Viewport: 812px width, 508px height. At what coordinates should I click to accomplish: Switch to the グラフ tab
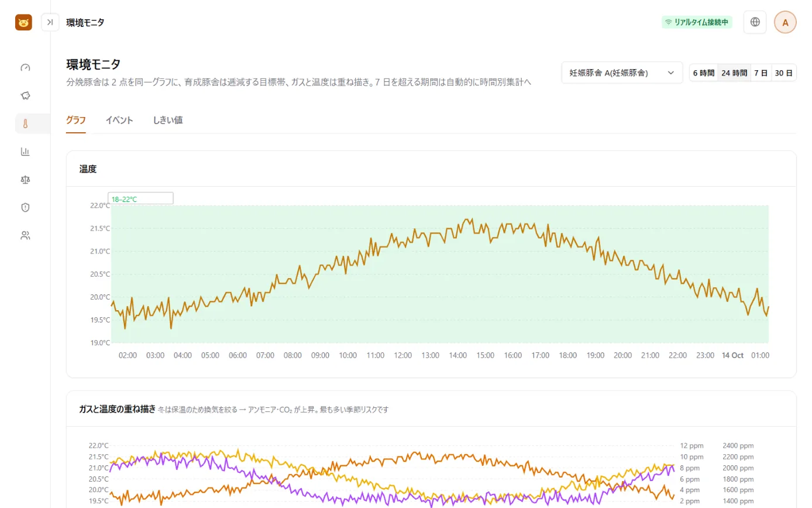point(76,121)
